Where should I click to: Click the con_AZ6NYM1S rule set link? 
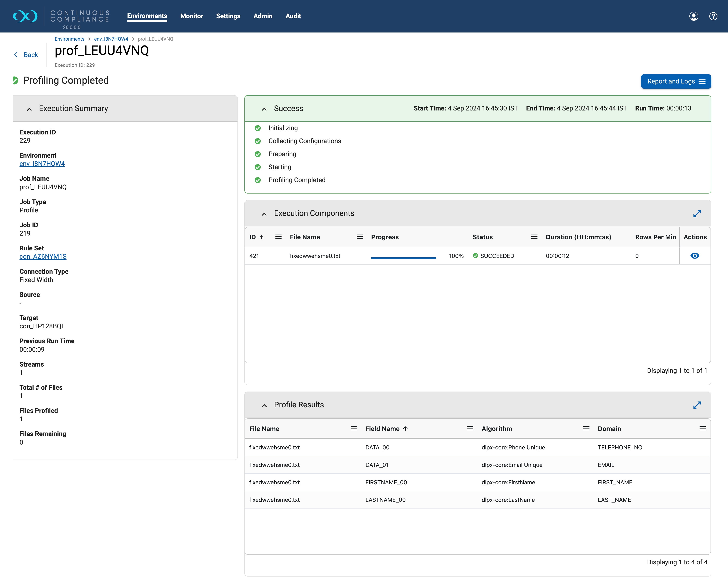[43, 256]
